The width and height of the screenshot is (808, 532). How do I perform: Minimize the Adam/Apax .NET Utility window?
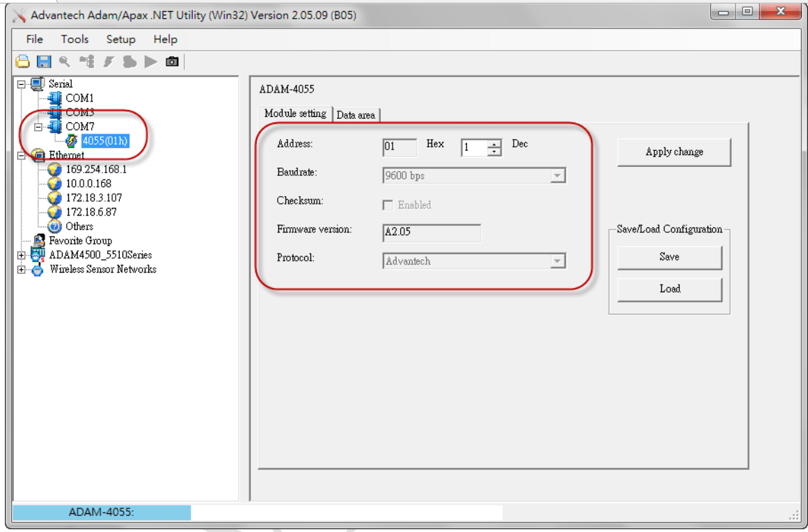tap(724, 11)
